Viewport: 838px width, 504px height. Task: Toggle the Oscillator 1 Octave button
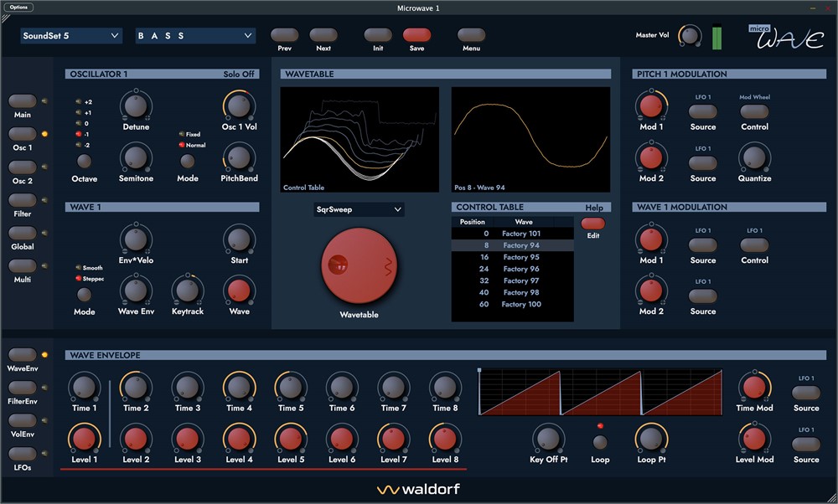tap(84, 161)
